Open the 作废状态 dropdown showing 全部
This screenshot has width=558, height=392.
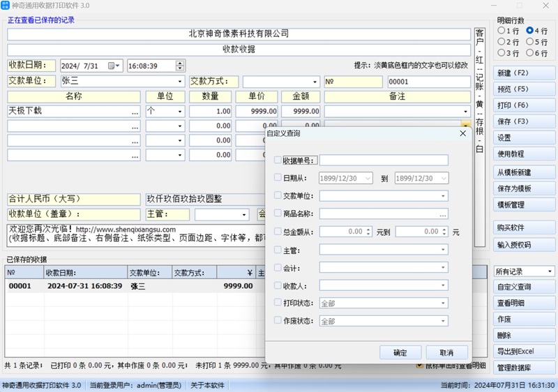(x=443, y=322)
